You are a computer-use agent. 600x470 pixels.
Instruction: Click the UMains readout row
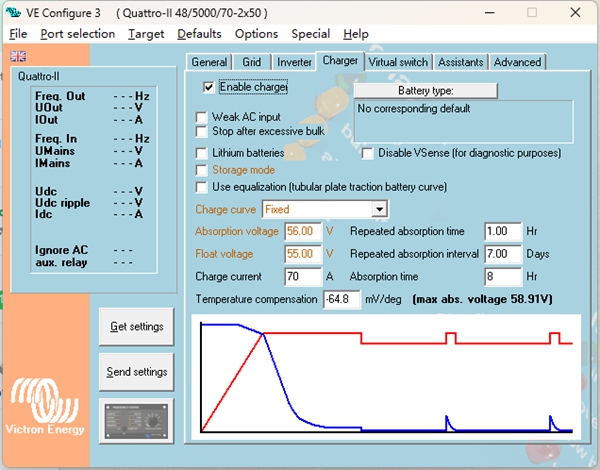(x=89, y=151)
